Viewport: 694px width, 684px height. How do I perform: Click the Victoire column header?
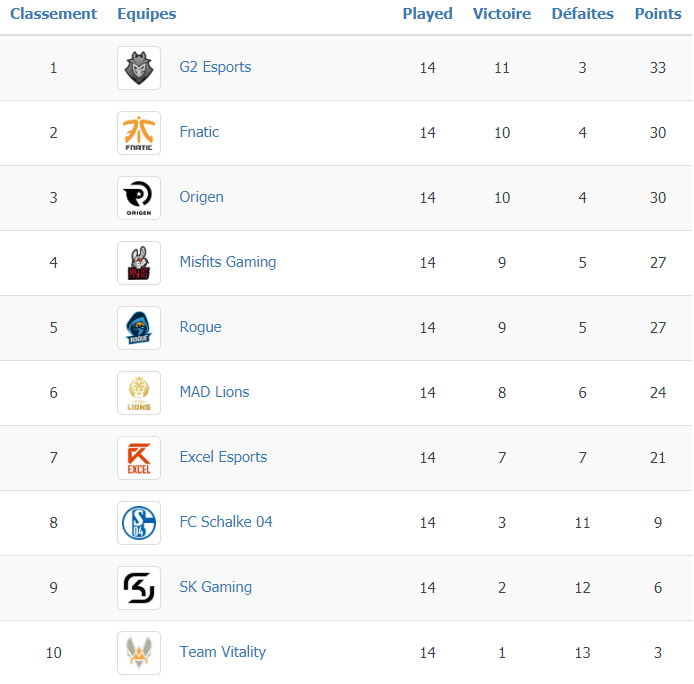pyautogui.click(x=502, y=14)
